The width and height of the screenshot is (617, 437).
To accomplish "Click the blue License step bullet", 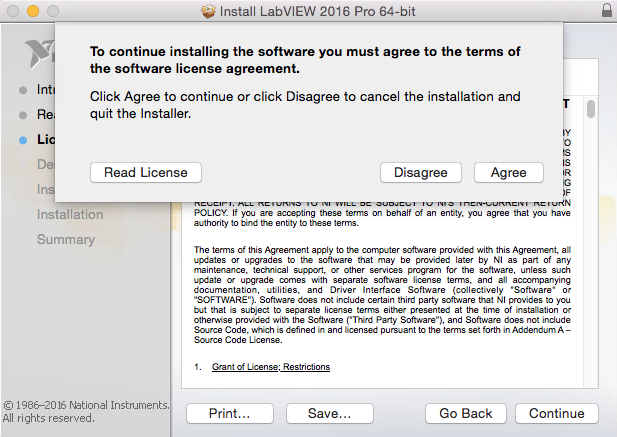I will click(23, 140).
